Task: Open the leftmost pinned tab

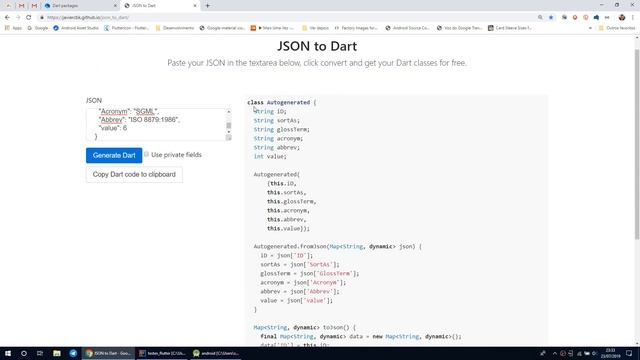Action: tap(8, 6)
